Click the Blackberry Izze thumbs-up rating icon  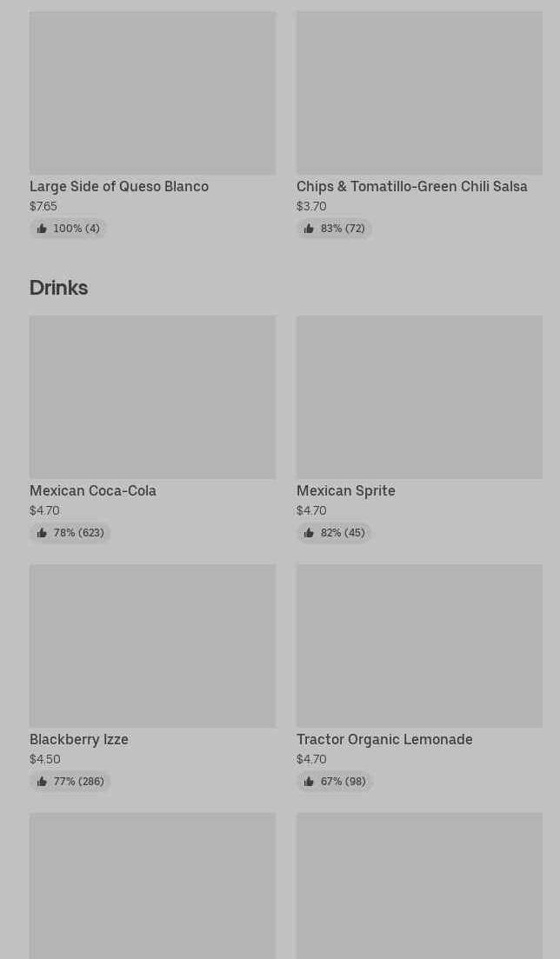[x=42, y=782]
